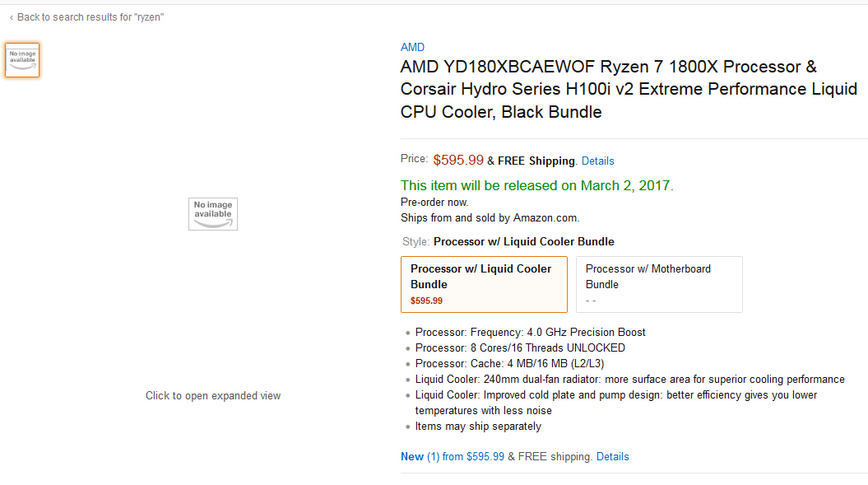The height and width of the screenshot is (485, 868).
Task: Select Processor w/ Motherboard Bundle style
Action: click(659, 284)
